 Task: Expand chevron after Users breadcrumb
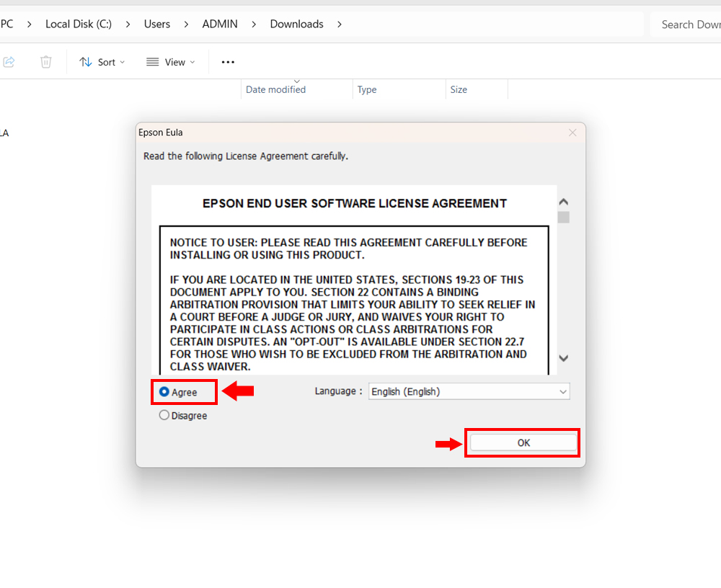[x=186, y=24]
